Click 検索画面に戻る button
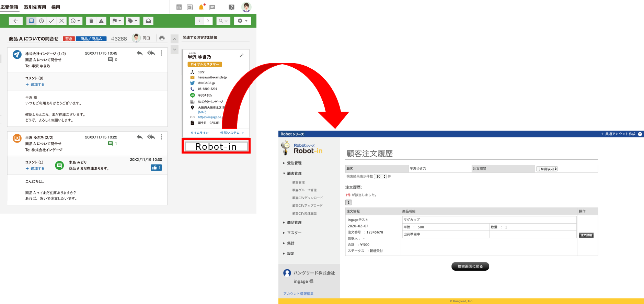Viewport: 644px width, 304px height. tap(470, 267)
